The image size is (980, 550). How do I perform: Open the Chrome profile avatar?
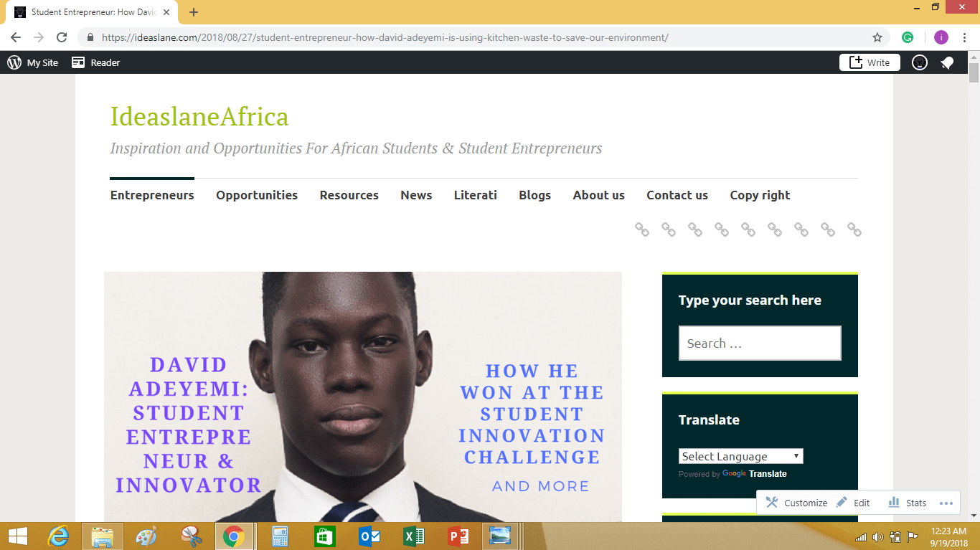pyautogui.click(x=941, y=37)
